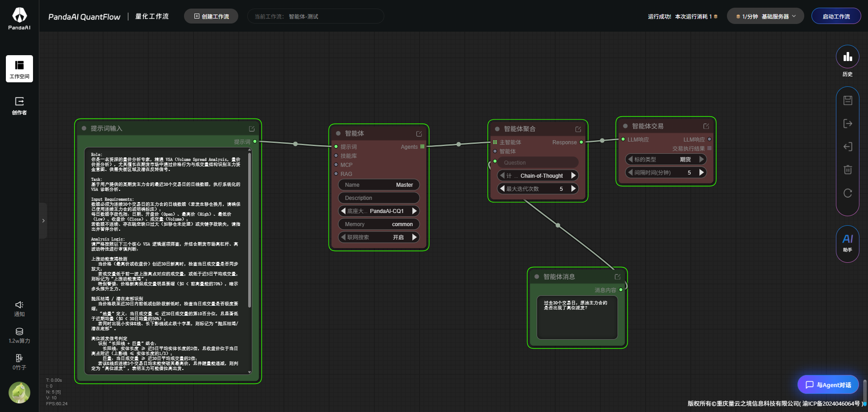The image size is (868, 412).
Task: Click the trash delete icon
Action: coord(848,170)
